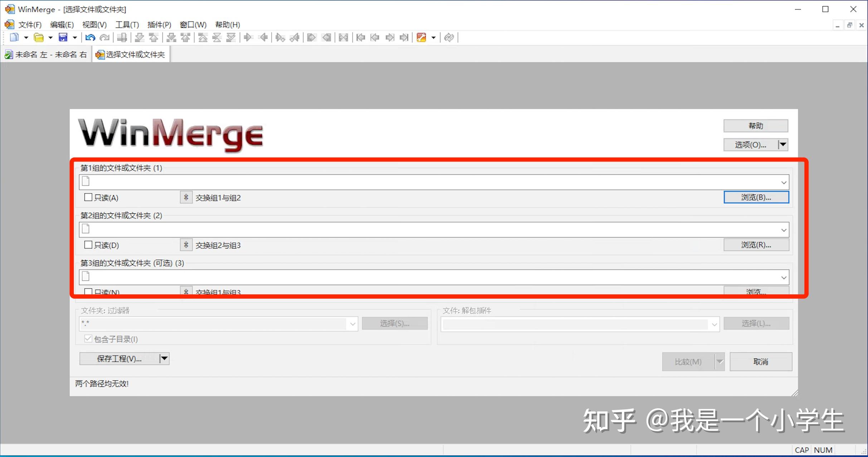
Task: Enable 只读(A) for the first group
Action: click(x=88, y=197)
